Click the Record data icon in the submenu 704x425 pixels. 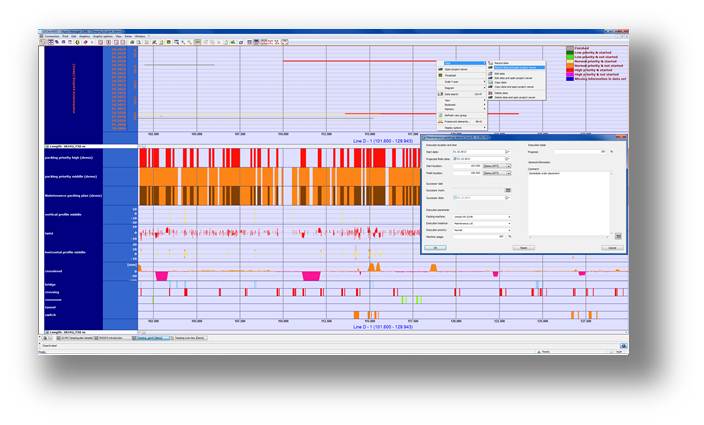click(490, 62)
